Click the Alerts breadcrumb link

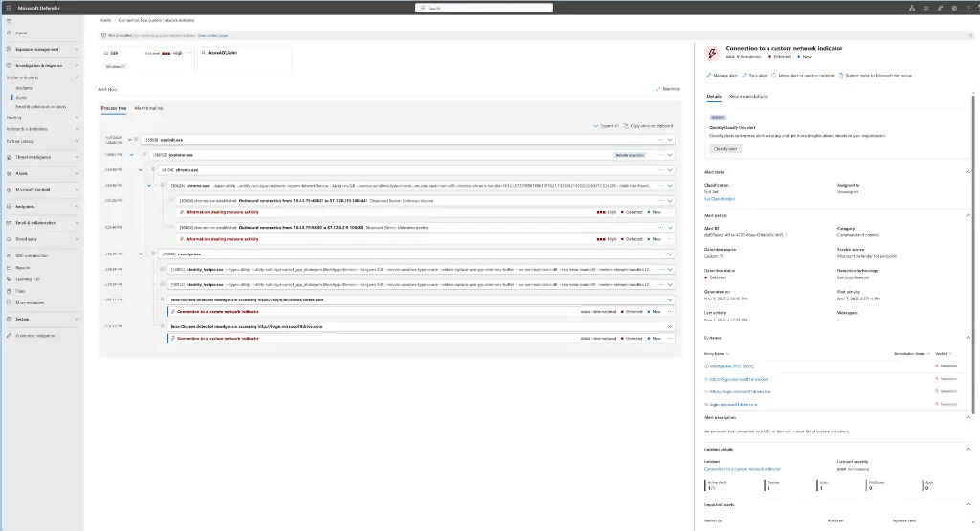pyautogui.click(x=105, y=20)
